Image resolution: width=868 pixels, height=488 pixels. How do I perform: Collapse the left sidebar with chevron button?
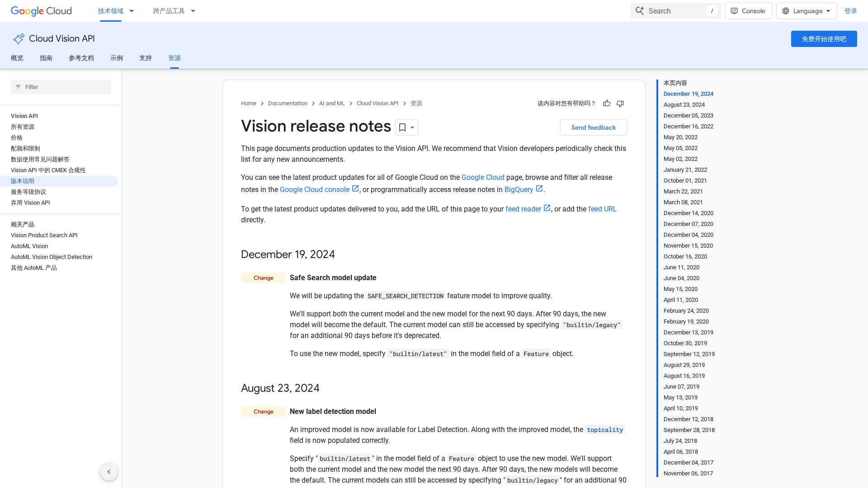[109, 472]
